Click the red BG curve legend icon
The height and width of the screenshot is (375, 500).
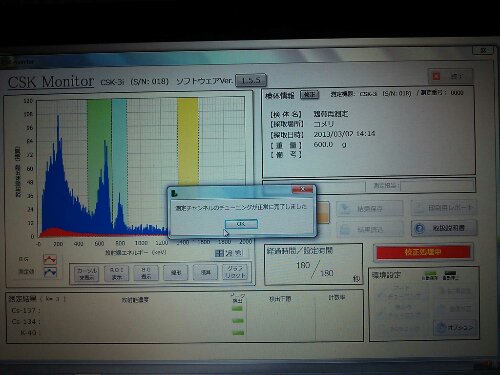(50, 259)
